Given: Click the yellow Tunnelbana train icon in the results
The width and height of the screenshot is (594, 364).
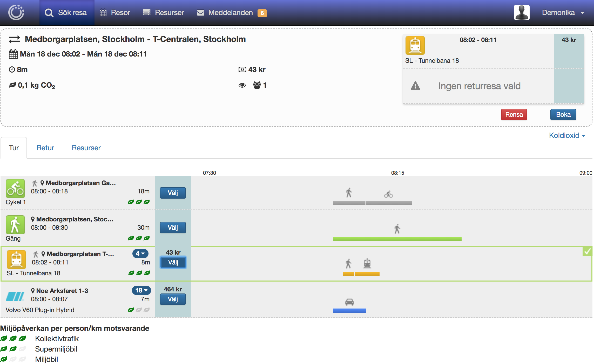Looking at the screenshot, I should tap(16, 259).
